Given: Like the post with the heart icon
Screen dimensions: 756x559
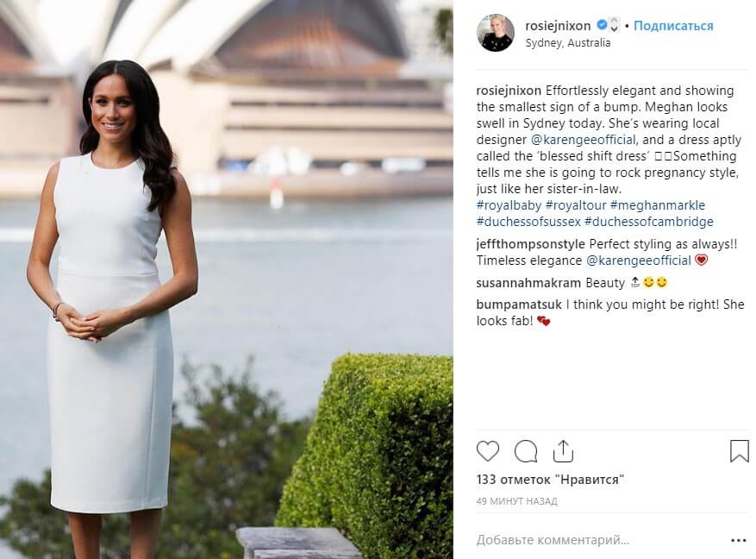Looking at the screenshot, I should [487, 451].
